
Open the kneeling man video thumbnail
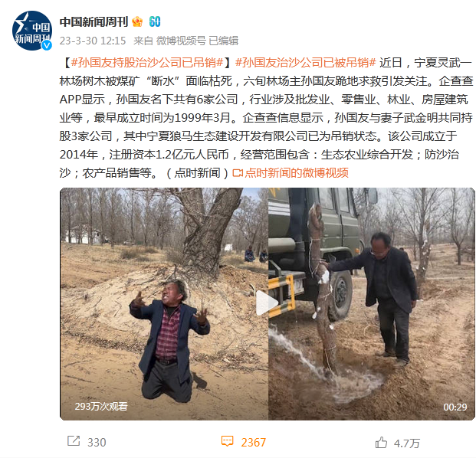coord(164,304)
